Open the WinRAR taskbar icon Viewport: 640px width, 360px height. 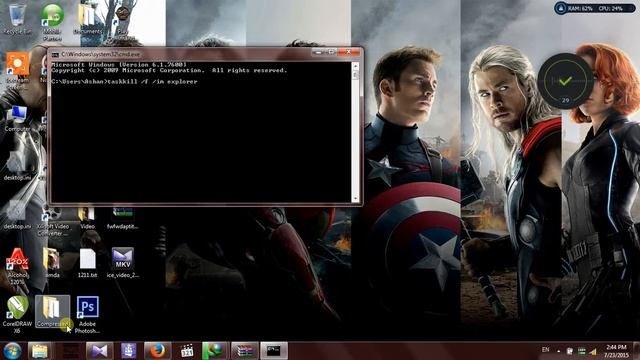[245, 351]
